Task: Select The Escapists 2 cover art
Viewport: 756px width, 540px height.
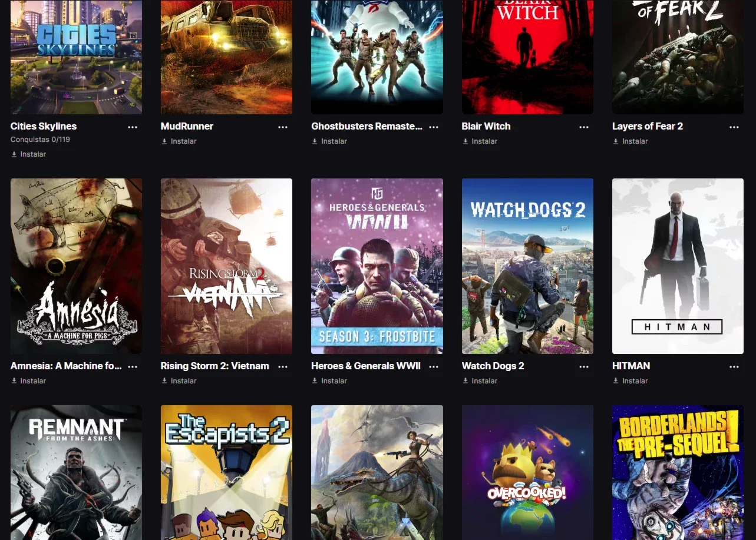Action: 226,472
